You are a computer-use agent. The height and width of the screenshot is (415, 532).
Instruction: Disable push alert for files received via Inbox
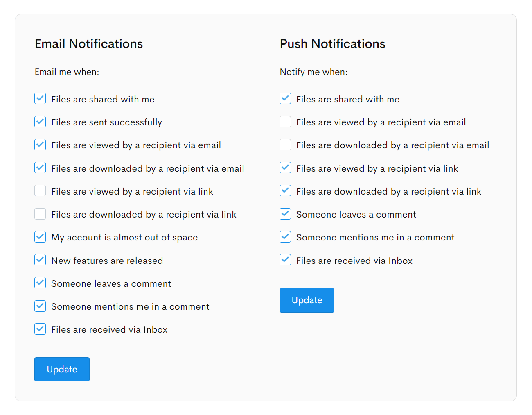285,260
